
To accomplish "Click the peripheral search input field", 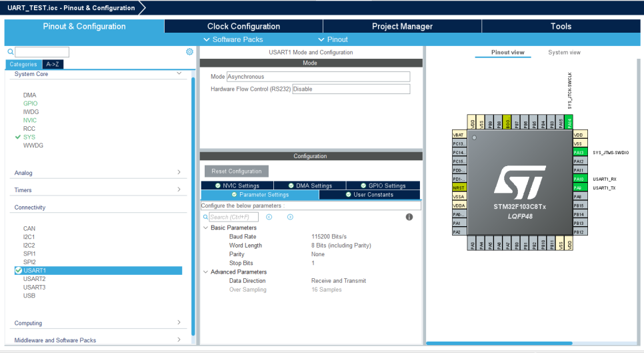I will point(42,52).
